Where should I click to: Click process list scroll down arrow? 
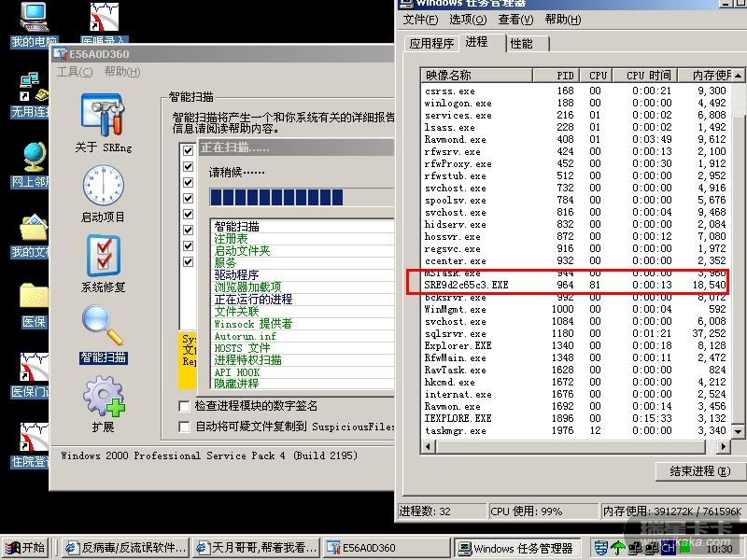click(x=738, y=432)
